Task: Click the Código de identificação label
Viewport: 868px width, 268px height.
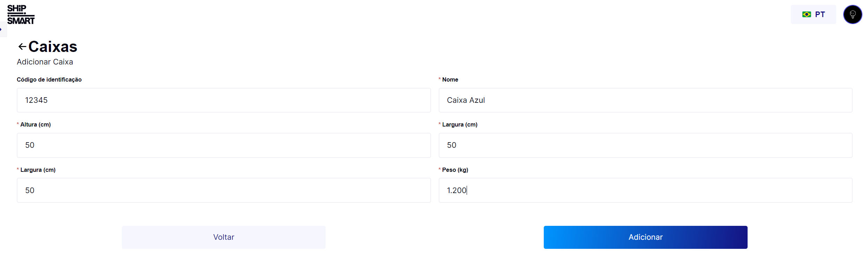Action: click(x=49, y=80)
